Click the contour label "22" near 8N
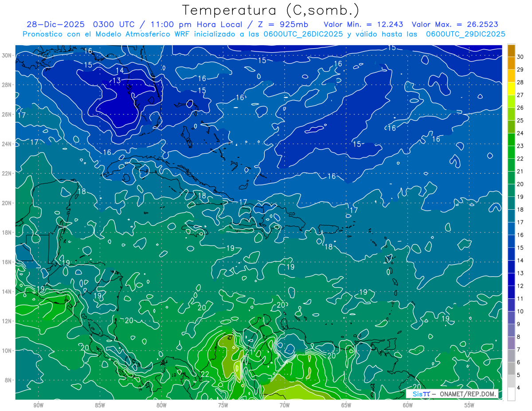 coord(205,375)
